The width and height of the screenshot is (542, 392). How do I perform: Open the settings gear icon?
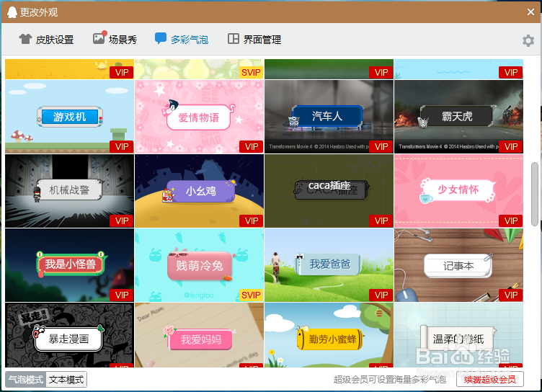[x=528, y=40]
